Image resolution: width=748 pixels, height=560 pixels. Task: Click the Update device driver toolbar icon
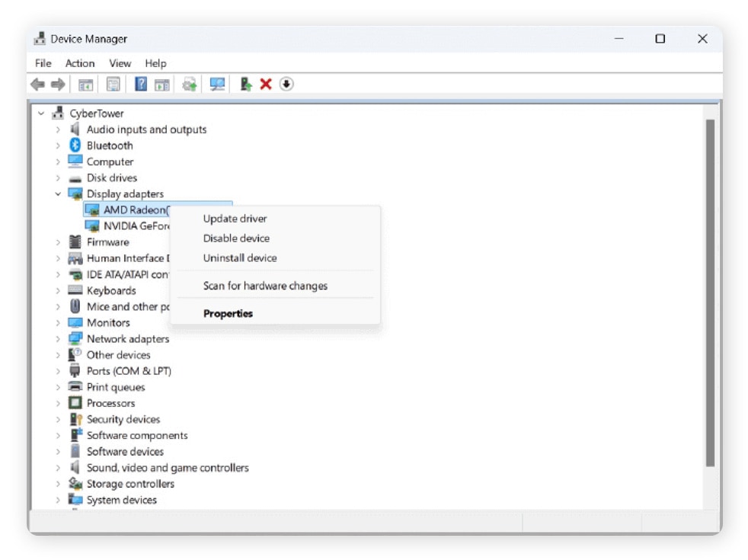pos(190,85)
